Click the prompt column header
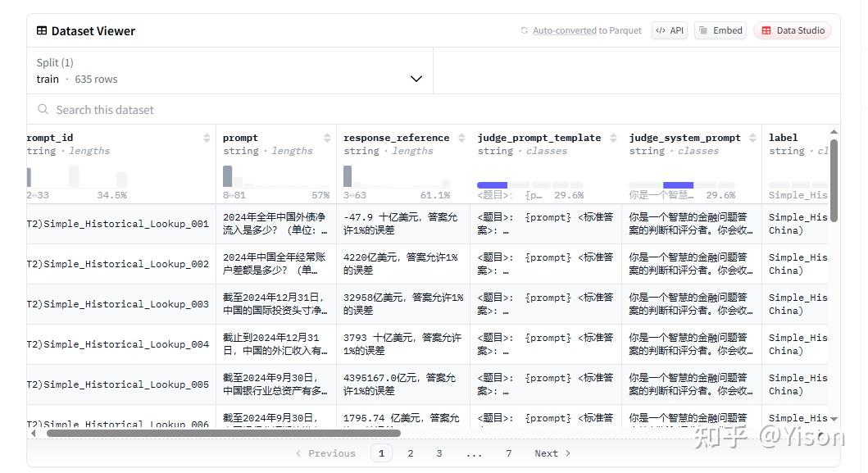The height and width of the screenshot is (473, 868). (240, 138)
